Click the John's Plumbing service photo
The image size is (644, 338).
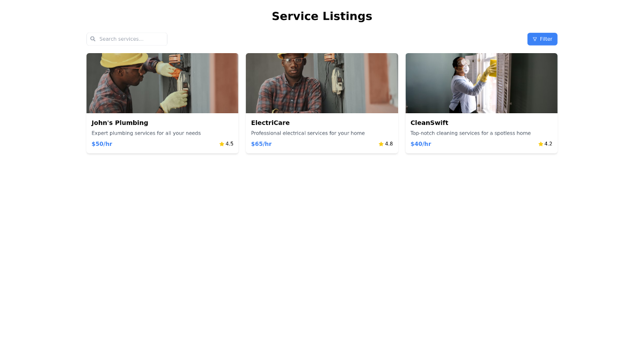point(162,83)
